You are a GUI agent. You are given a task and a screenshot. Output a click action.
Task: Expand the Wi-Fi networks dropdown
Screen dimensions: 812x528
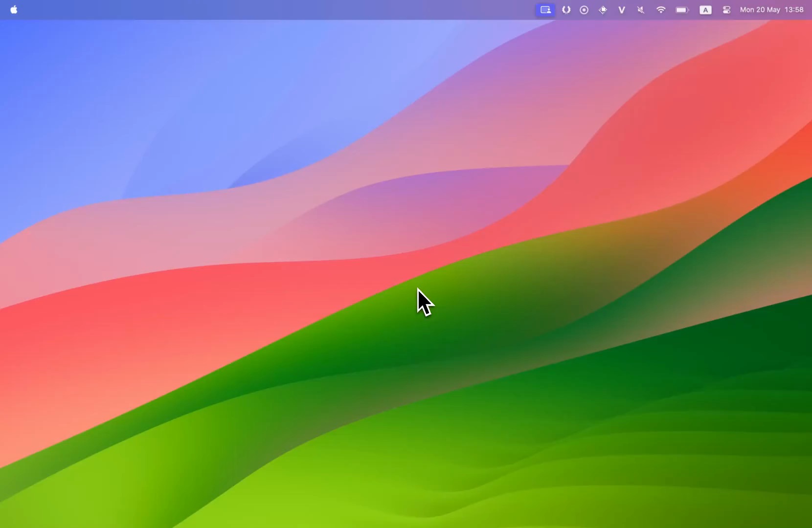tap(661, 10)
